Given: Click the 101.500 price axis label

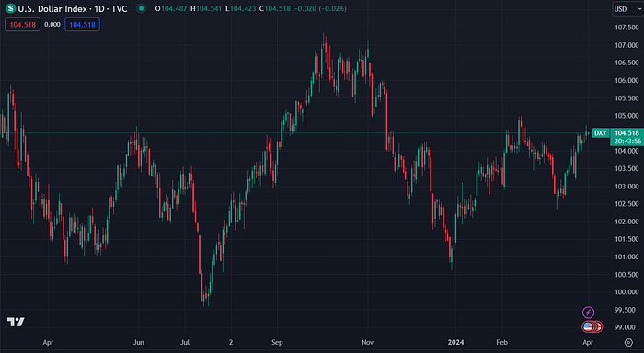Looking at the screenshot, I should pyautogui.click(x=627, y=239).
